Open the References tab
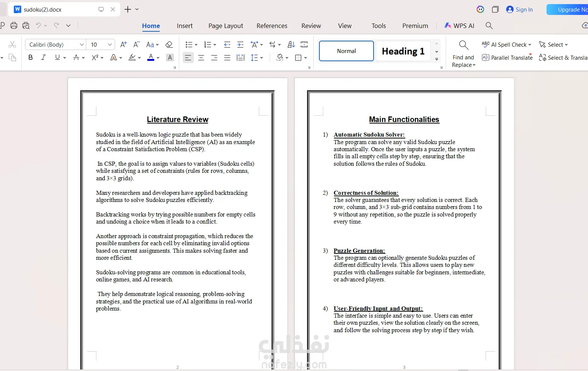 tap(272, 26)
